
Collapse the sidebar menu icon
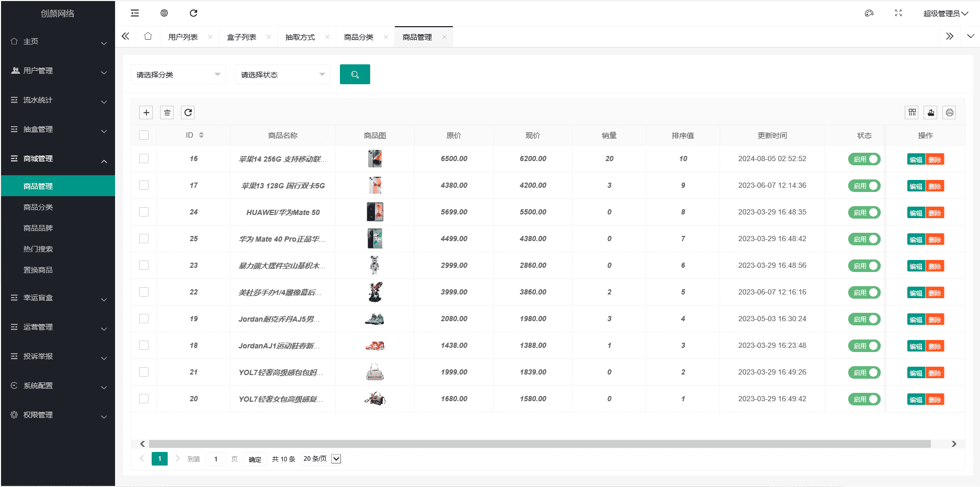click(x=135, y=13)
